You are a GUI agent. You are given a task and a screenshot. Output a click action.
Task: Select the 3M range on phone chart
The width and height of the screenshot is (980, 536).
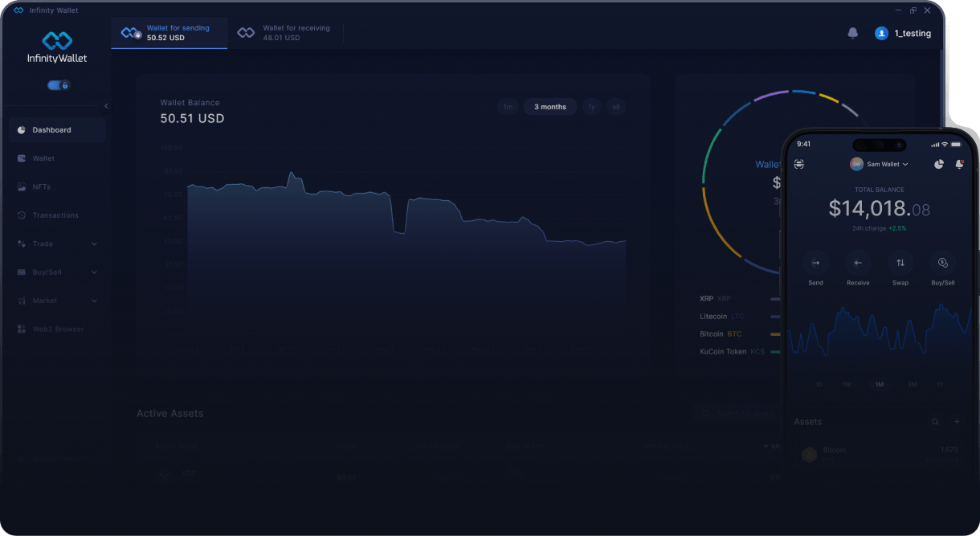(x=913, y=385)
